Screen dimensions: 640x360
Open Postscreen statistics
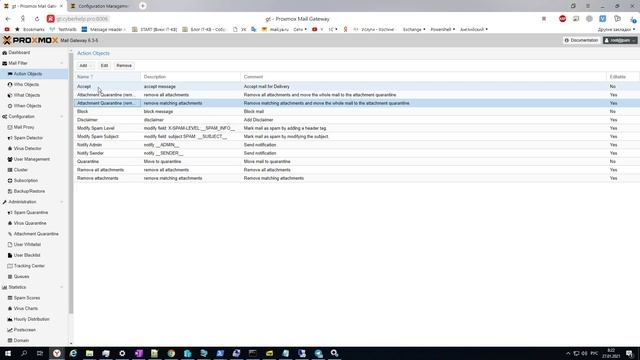[x=24, y=330]
